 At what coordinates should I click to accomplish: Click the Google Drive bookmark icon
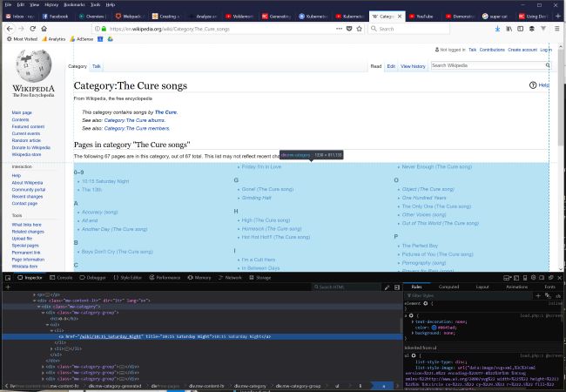(110, 39)
